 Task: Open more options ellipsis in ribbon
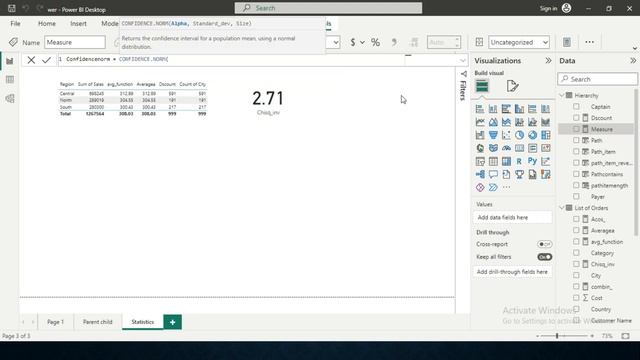(589, 42)
